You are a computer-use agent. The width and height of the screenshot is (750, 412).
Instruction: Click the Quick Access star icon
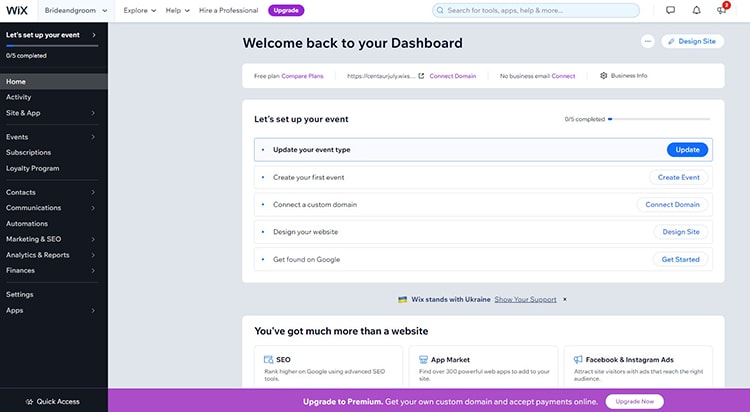coord(29,401)
